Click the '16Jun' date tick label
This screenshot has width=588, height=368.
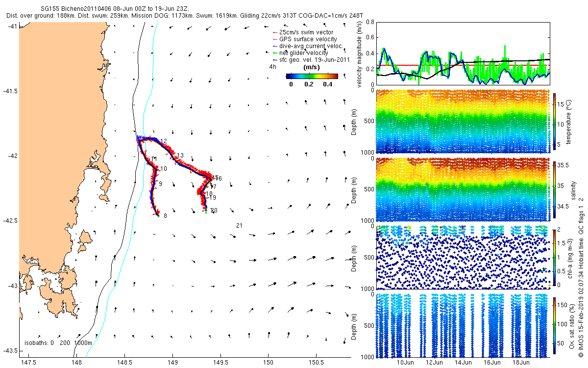pos(492,363)
